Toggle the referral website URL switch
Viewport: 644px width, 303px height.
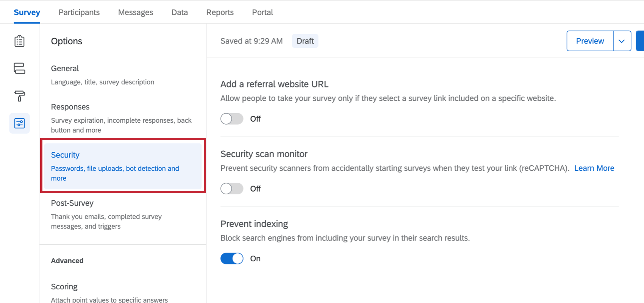(232, 119)
